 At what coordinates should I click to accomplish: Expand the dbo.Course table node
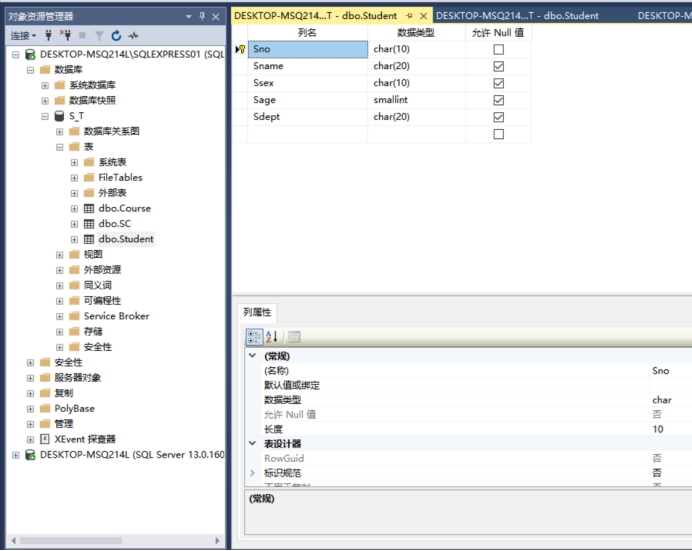point(74,209)
